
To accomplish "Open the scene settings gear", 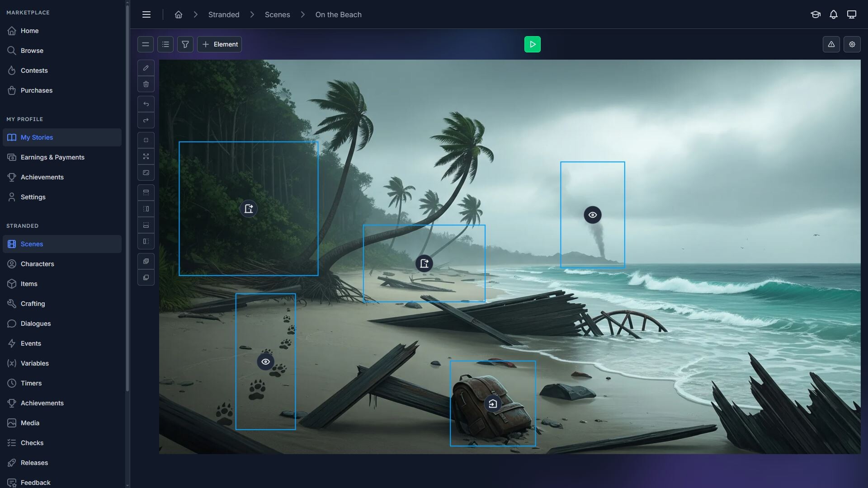I will [x=852, y=44].
